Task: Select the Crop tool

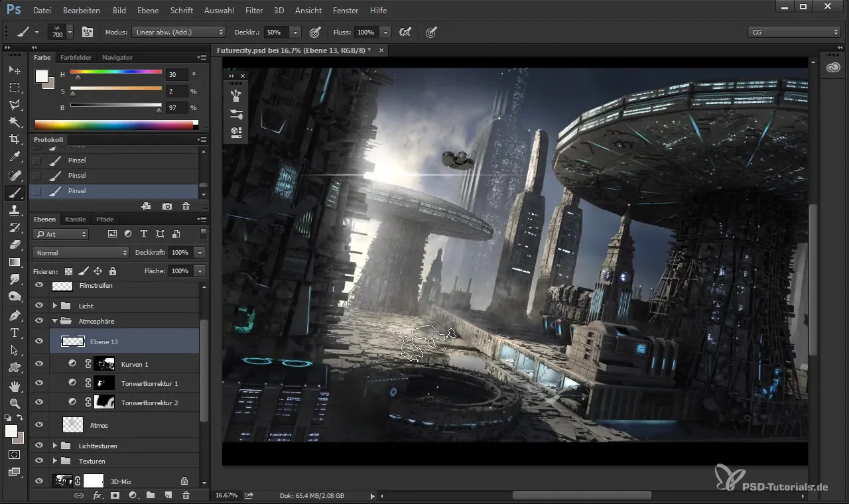Action: pyautogui.click(x=14, y=139)
